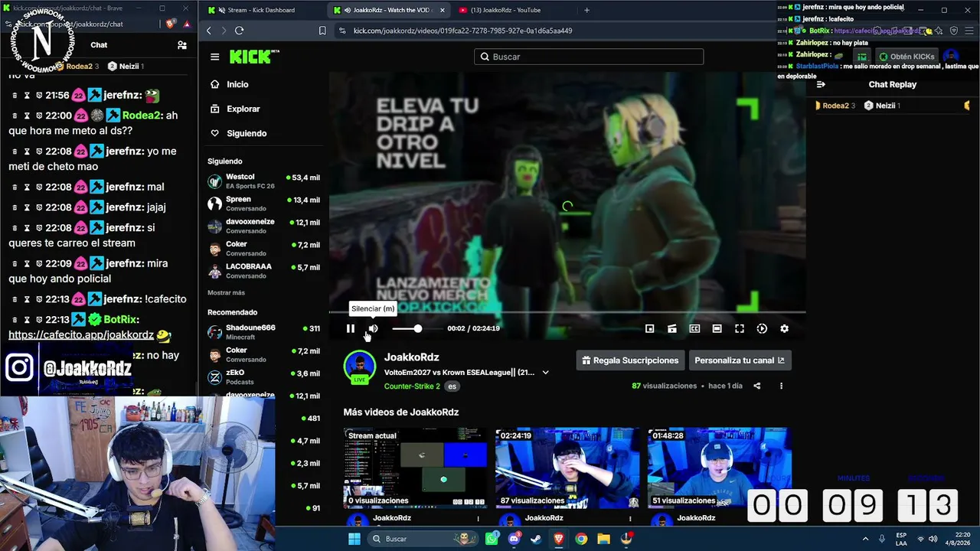The width and height of the screenshot is (980, 551).
Task: Expand the stream title dropdown arrow
Action: click(545, 373)
